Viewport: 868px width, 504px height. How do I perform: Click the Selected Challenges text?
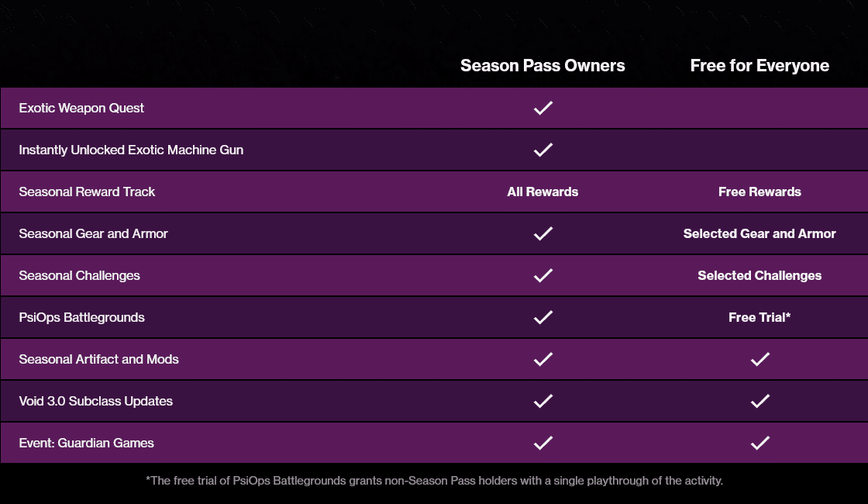pyautogui.click(x=759, y=275)
